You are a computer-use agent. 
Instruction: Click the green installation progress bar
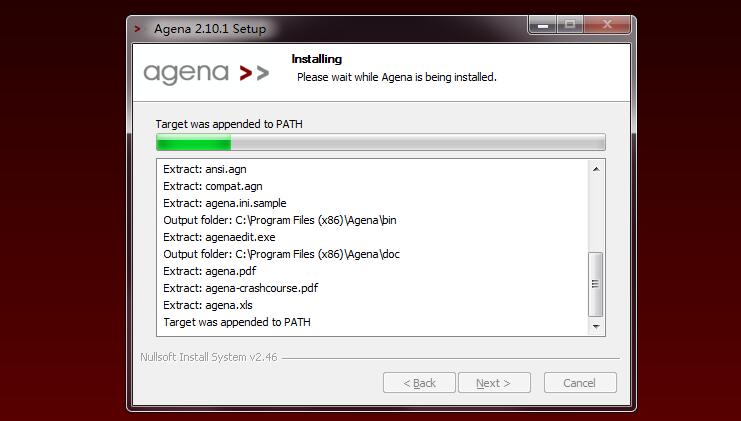click(x=380, y=142)
